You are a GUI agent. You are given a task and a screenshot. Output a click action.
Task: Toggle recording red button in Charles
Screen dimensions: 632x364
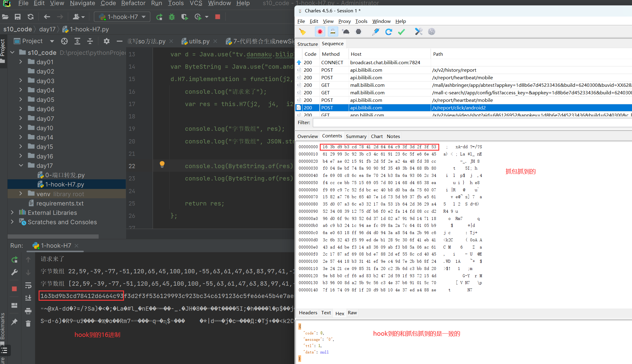coord(320,32)
